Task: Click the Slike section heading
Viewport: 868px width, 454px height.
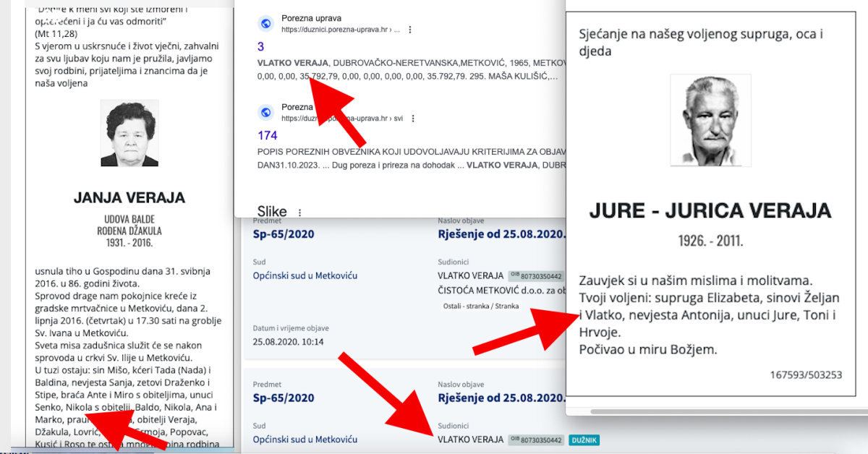Action: [x=272, y=211]
